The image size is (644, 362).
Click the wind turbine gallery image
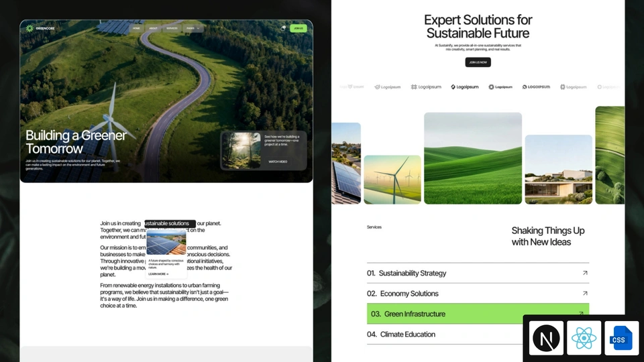coord(392,180)
